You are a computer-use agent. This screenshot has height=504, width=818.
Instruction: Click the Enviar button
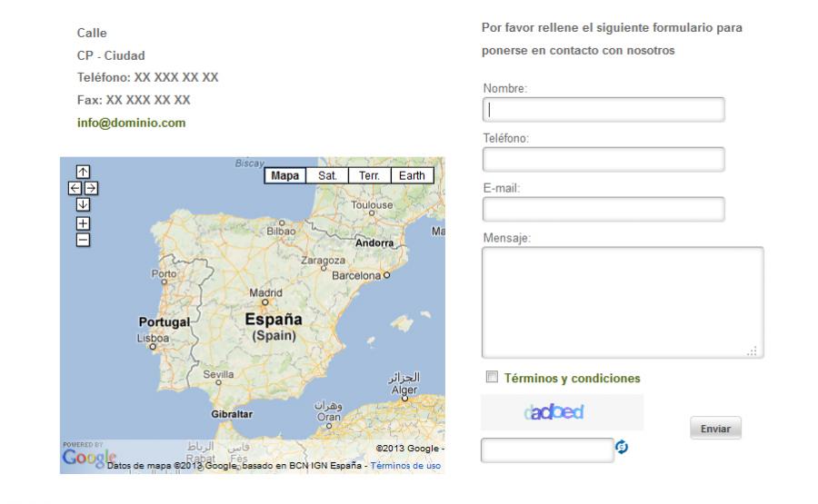pyautogui.click(x=715, y=429)
